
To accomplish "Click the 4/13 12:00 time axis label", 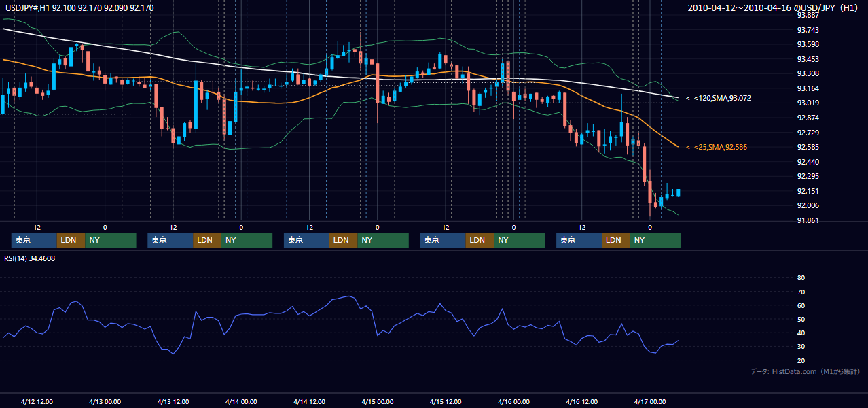I will (x=173, y=401).
